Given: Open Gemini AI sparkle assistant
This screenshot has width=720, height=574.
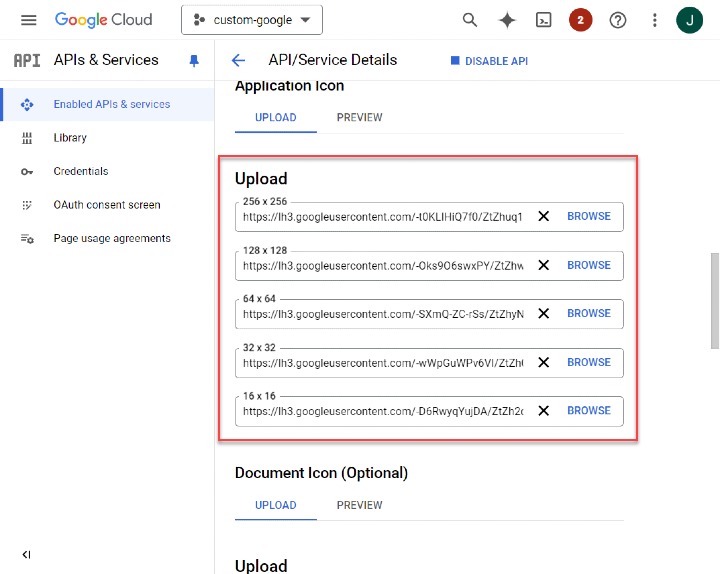Looking at the screenshot, I should coord(507,20).
